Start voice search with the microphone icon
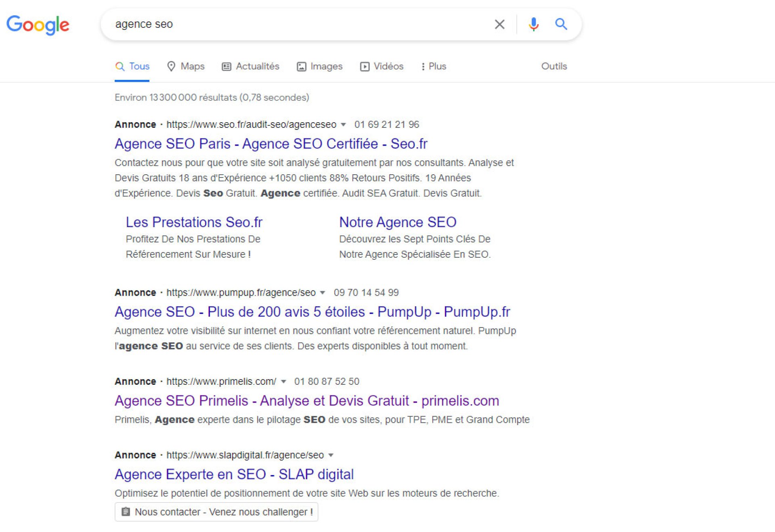The height and width of the screenshot is (532, 775). click(533, 24)
